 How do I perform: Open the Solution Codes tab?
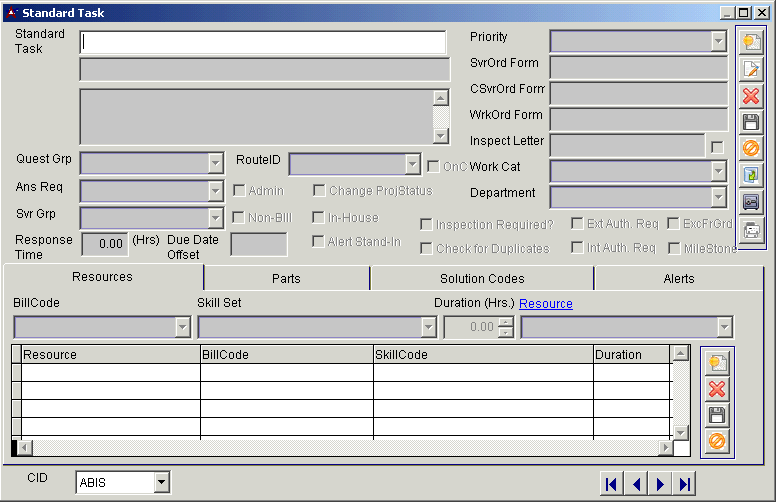click(482, 278)
